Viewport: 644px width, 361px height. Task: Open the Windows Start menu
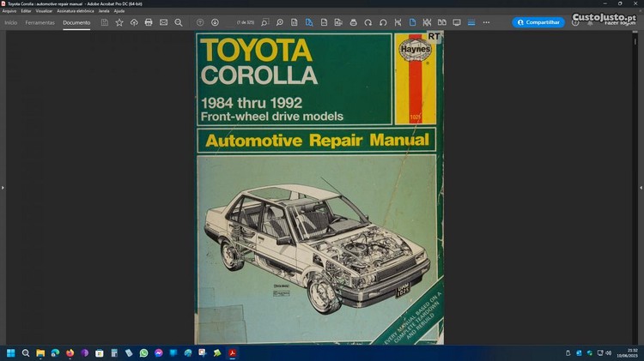click(11, 352)
